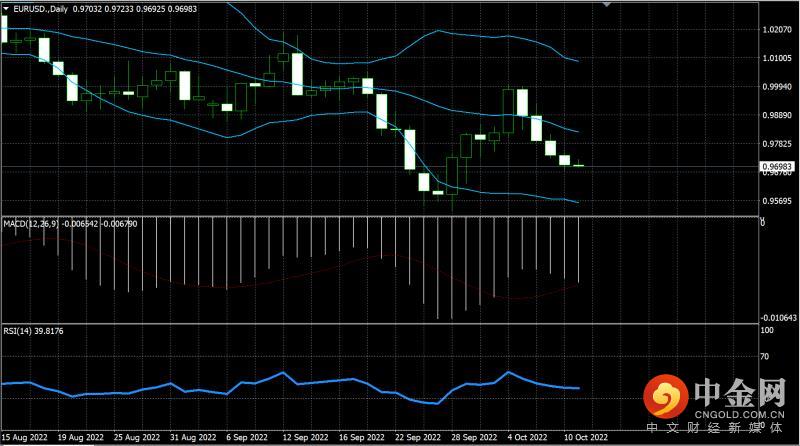Click the 28 Sep 2022 date label
Viewport: 800px width, 446px height.
pyautogui.click(x=474, y=437)
